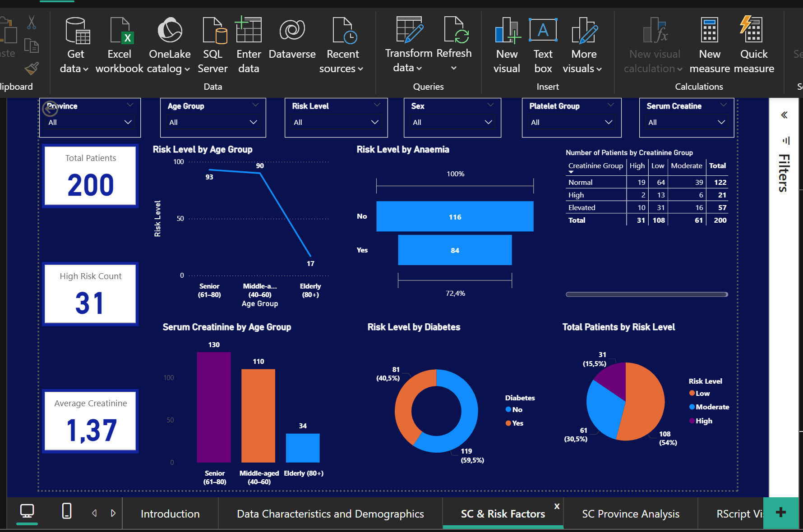This screenshot has height=532, width=803.
Task: Add a new report page
Action: (x=780, y=512)
